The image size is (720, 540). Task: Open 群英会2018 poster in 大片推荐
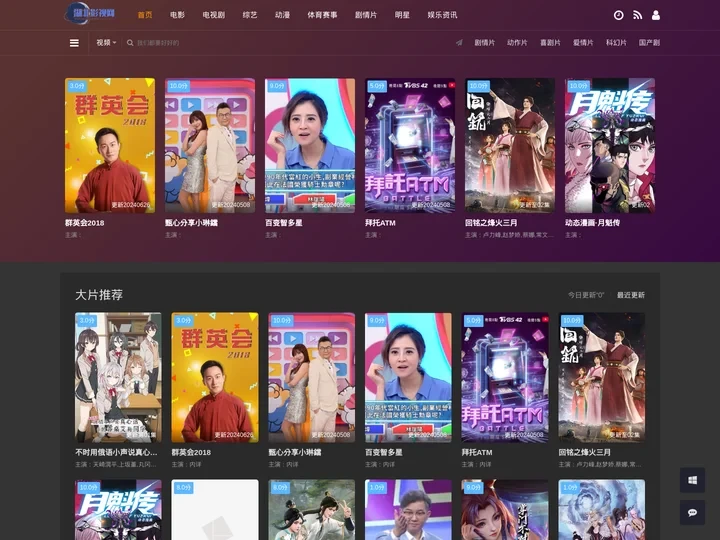point(215,377)
